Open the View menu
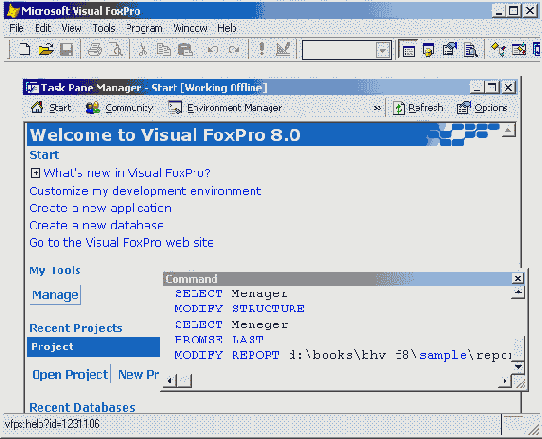 [x=71, y=28]
